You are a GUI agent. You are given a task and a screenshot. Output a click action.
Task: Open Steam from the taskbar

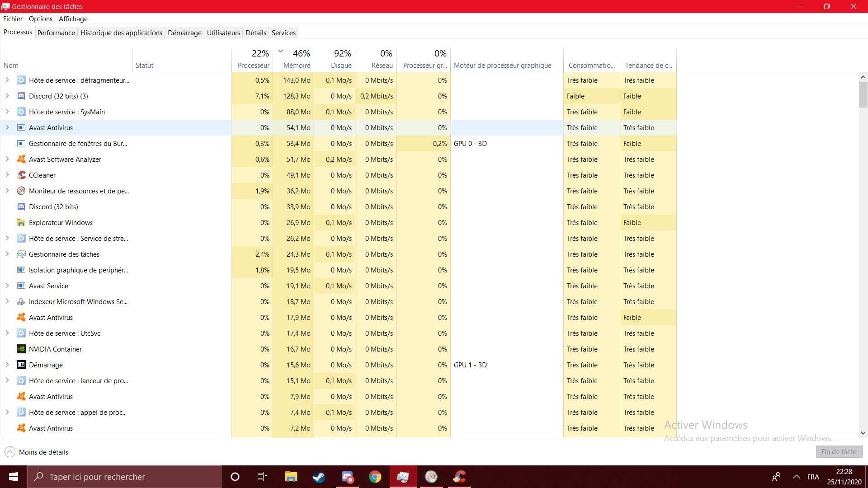coord(319,477)
